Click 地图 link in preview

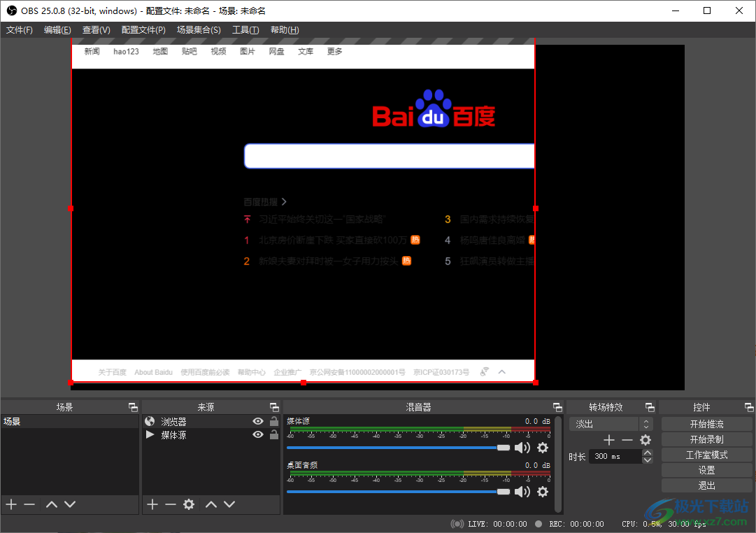pos(160,51)
